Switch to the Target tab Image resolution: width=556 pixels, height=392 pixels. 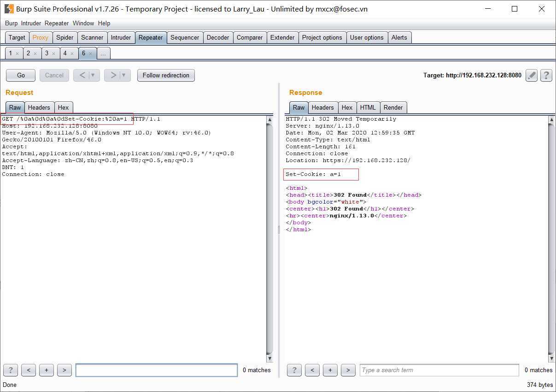coord(17,38)
